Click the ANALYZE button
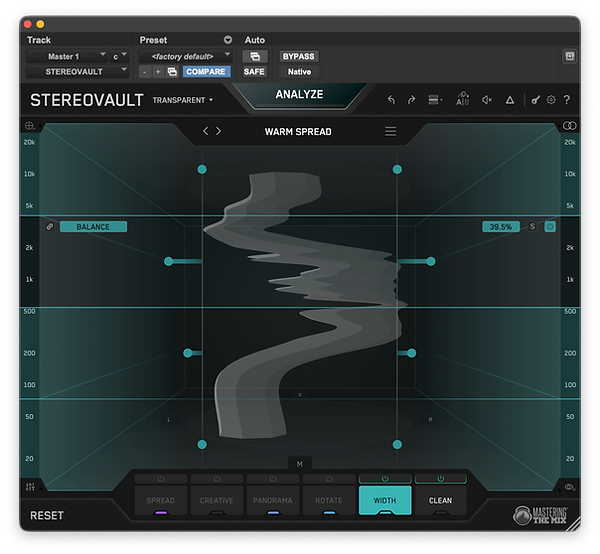 [299, 96]
